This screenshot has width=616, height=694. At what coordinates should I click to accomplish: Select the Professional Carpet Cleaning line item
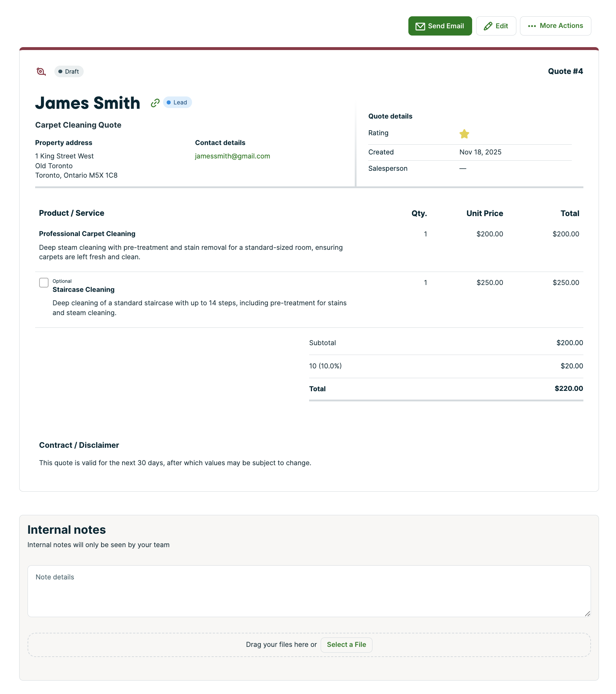pyautogui.click(x=87, y=234)
